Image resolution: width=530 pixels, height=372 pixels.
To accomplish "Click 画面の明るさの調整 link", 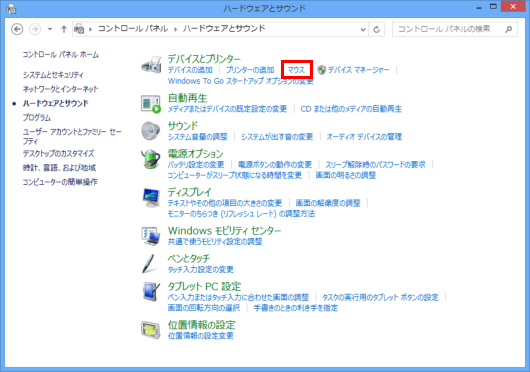I will (346, 175).
